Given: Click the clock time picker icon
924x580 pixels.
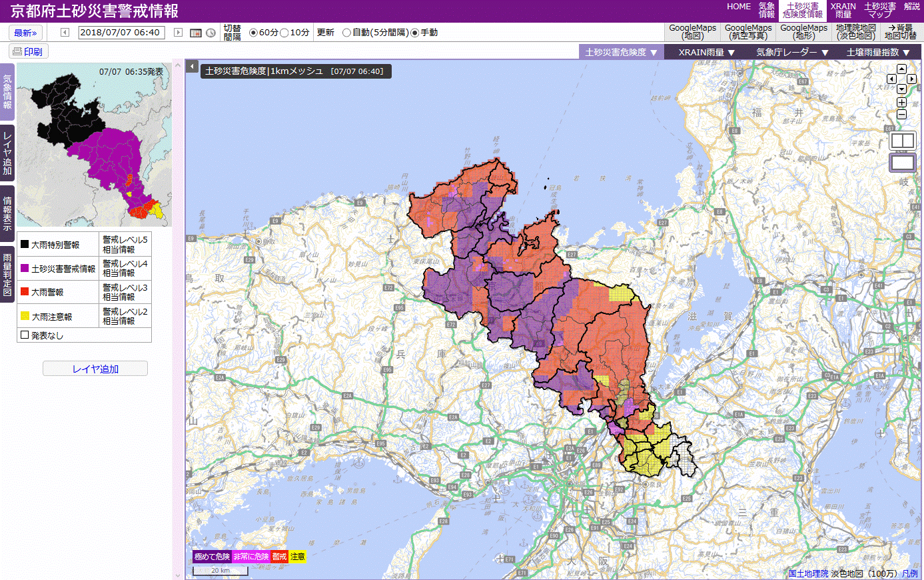Looking at the screenshot, I should click(x=211, y=33).
